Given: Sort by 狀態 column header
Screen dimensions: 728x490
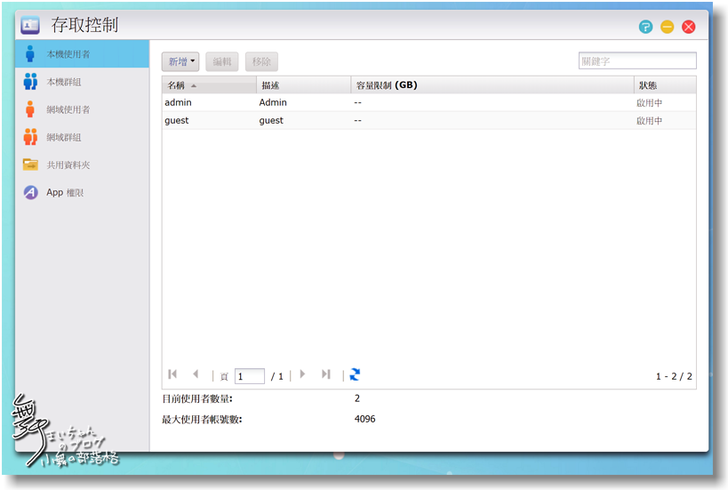Looking at the screenshot, I should 665,85.
